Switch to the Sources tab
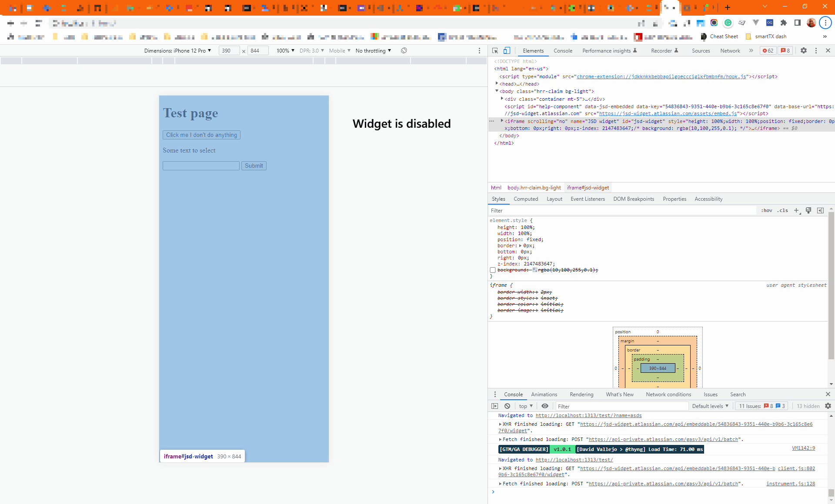This screenshot has width=835, height=504. click(x=701, y=51)
